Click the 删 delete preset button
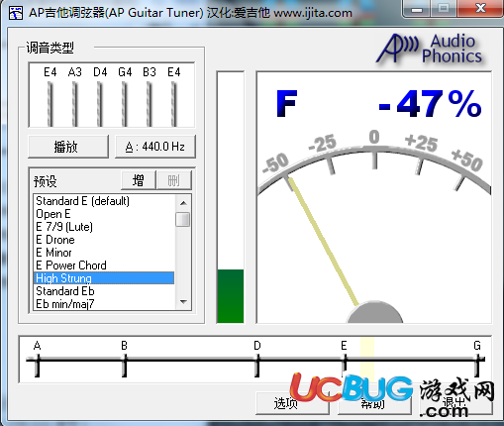The image size is (504, 426). (x=174, y=180)
